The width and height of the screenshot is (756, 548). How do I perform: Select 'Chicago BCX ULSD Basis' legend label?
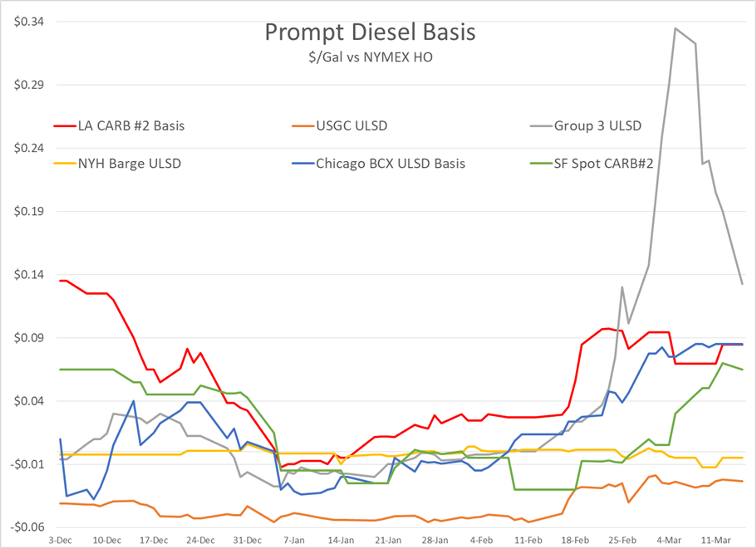391,164
